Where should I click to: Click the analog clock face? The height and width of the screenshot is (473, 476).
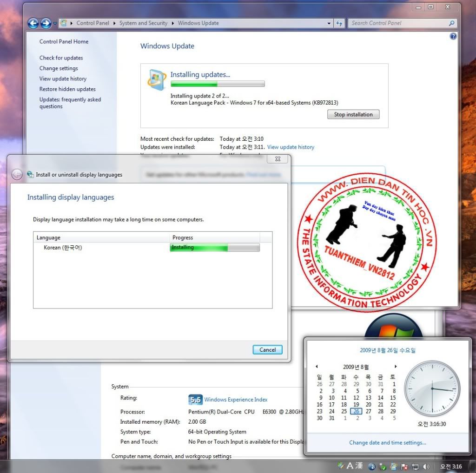(432, 388)
